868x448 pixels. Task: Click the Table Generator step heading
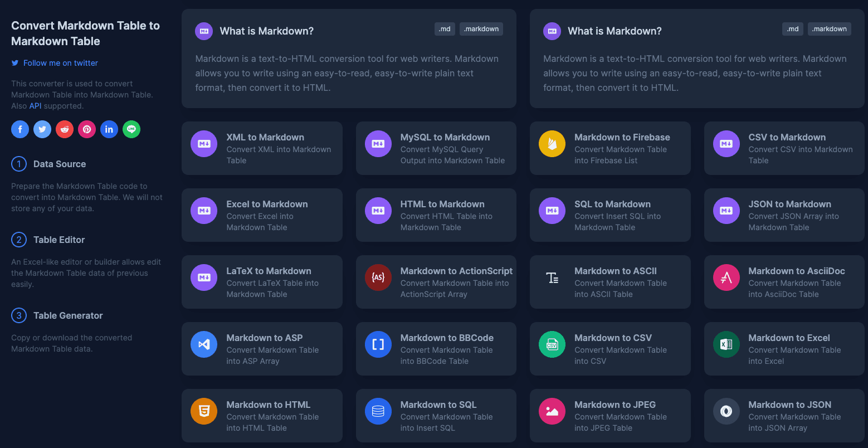coord(68,315)
